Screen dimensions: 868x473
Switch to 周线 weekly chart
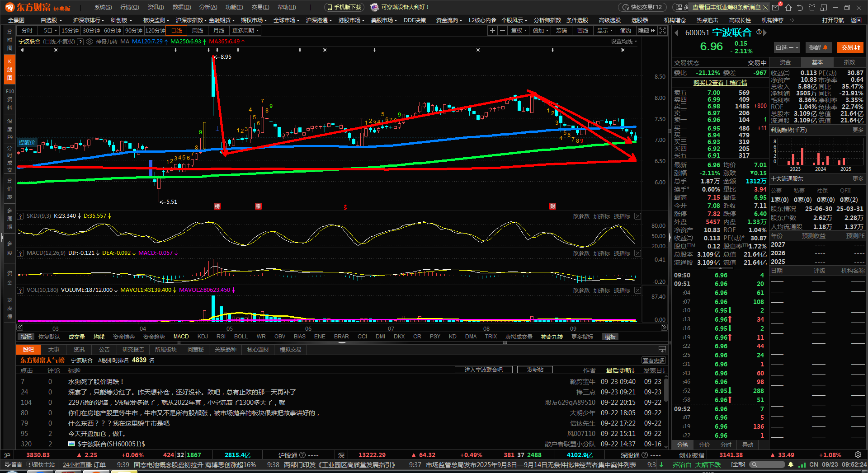pyautogui.click(x=198, y=31)
